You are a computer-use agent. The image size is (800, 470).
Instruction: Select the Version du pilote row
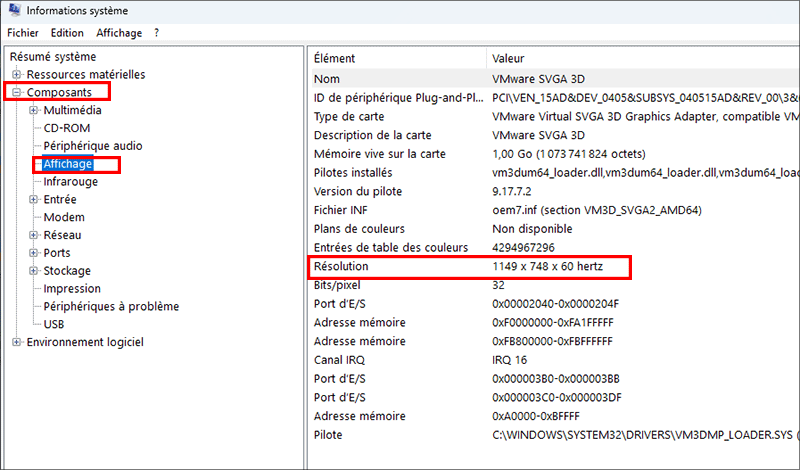(x=555, y=191)
